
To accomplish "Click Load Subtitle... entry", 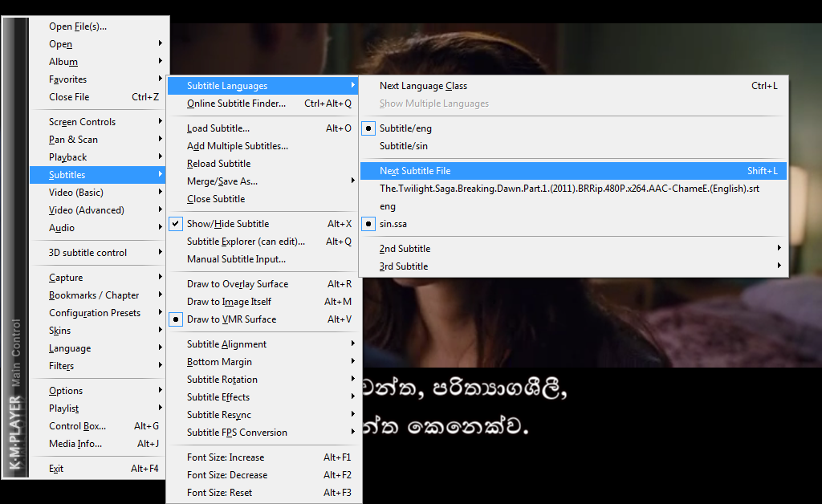I will [x=263, y=128].
